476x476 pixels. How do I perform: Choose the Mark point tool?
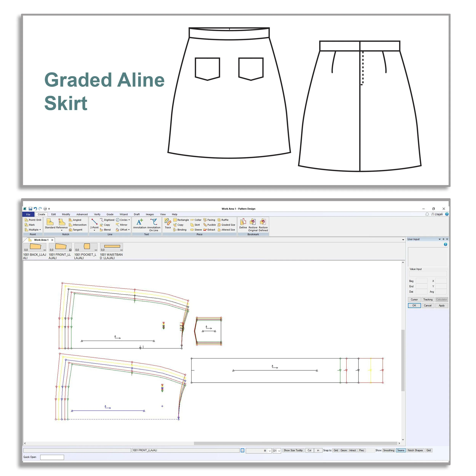click(x=30, y=225)
